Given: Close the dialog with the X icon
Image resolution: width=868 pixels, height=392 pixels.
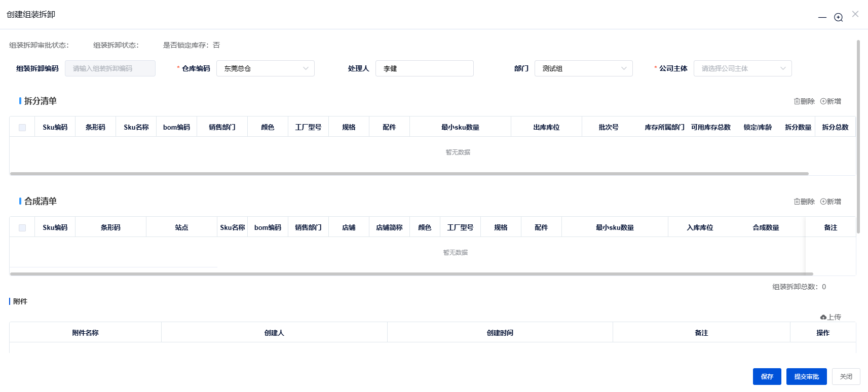Looking at the screenshot, I should tap(855, 14).
